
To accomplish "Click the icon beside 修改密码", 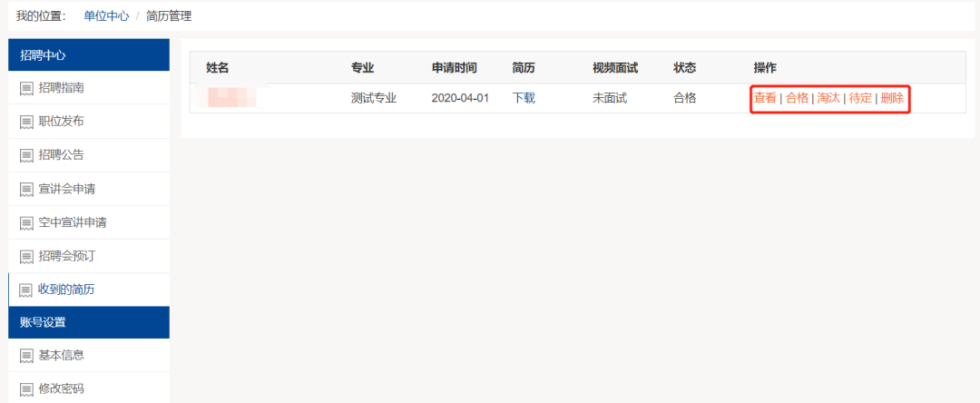I will [x=26, y=388].
